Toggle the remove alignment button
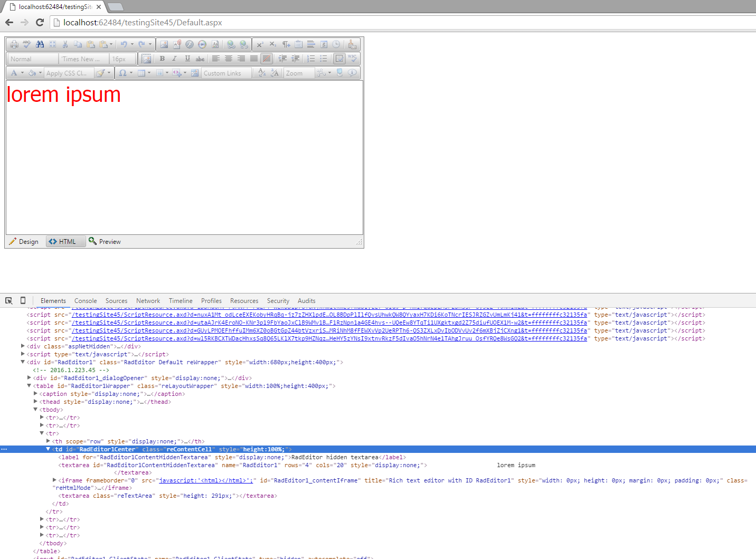The image size is (756, 559). (267, 59)
